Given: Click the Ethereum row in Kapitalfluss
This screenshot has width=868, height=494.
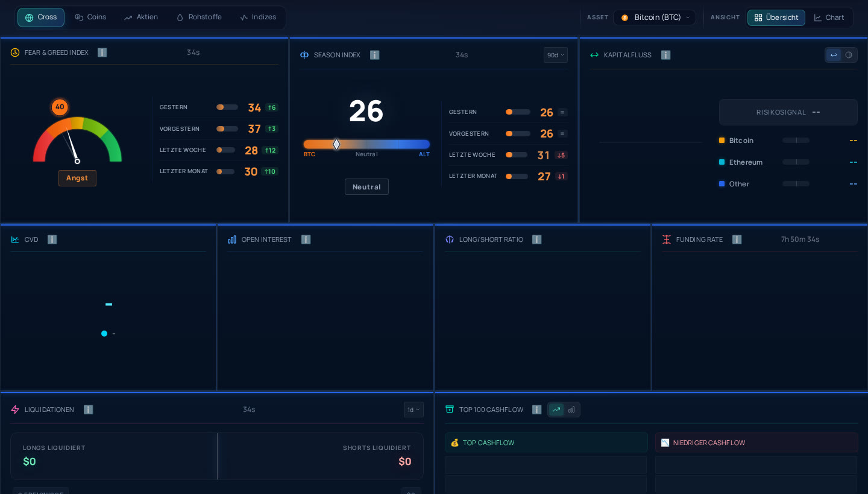Looking at the screenshot, I should point(788,162).
